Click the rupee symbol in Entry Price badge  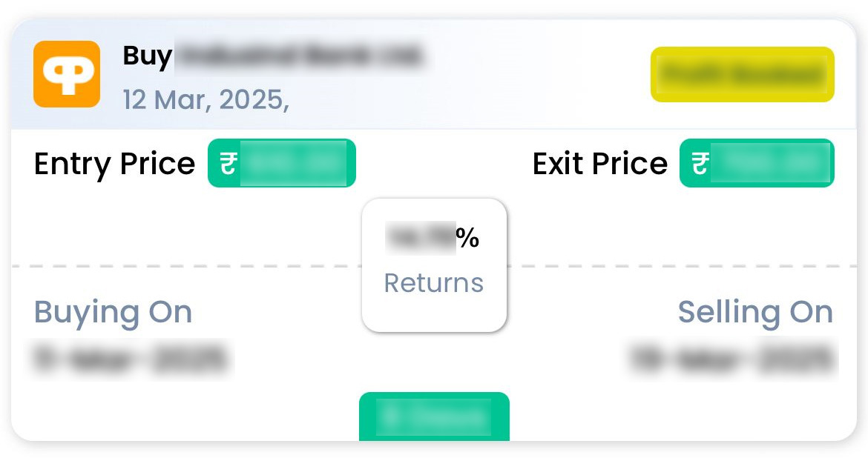coord(228,163)
